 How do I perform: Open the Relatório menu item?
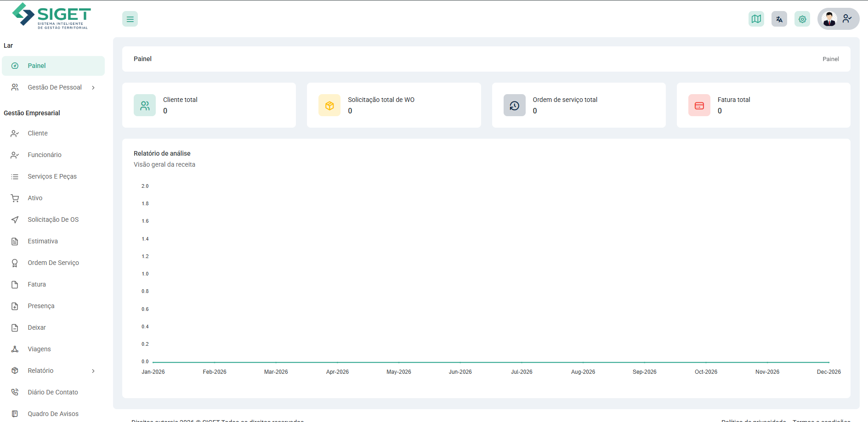point(53,371)
